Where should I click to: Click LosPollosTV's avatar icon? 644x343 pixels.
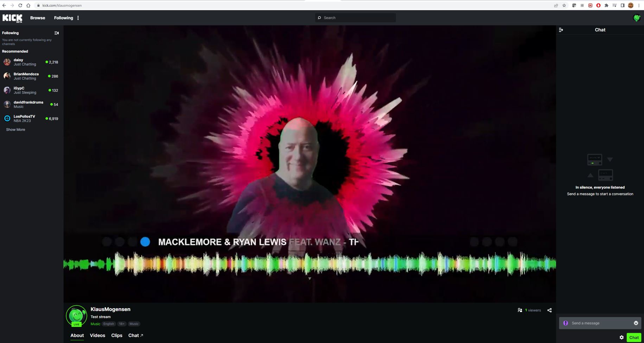pos(7,119)
